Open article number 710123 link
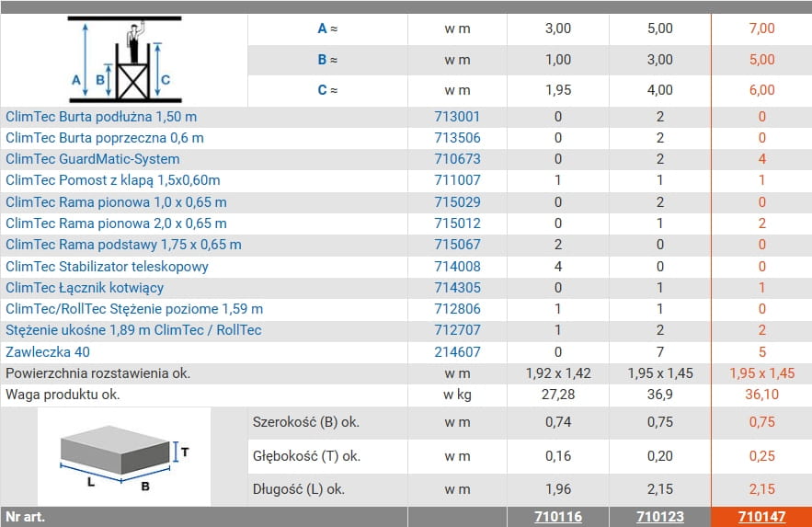 [659, 517]
